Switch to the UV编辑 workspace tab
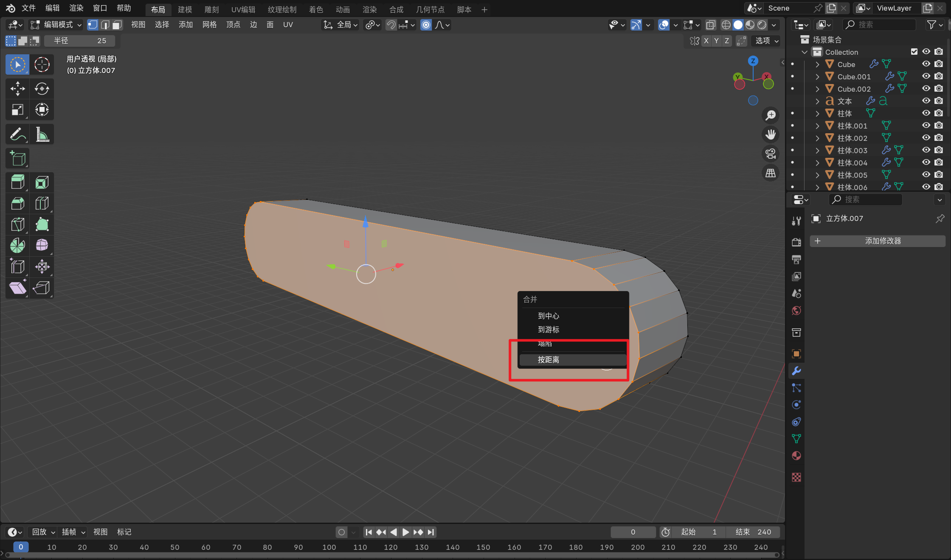 click(x=243, y=9)
